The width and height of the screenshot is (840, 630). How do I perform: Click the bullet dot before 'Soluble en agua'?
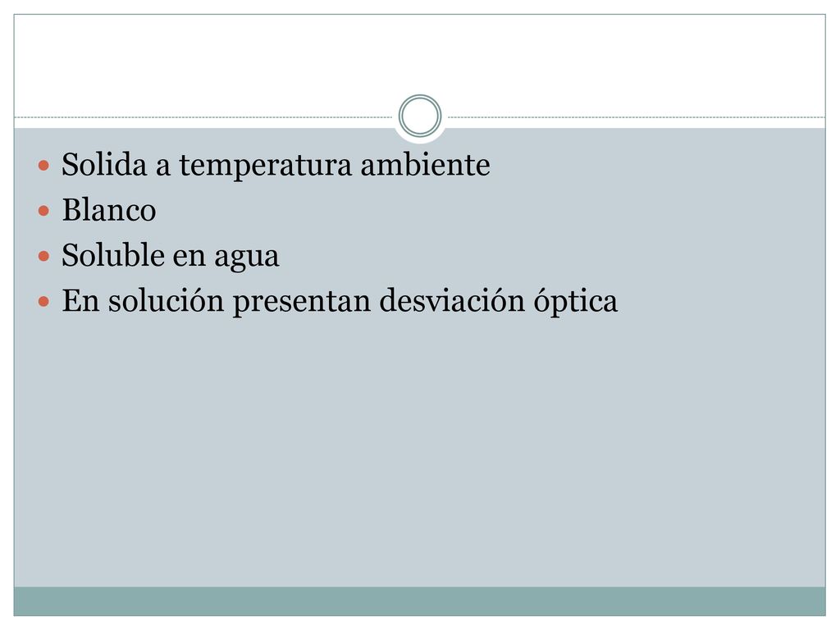[44, 256]
